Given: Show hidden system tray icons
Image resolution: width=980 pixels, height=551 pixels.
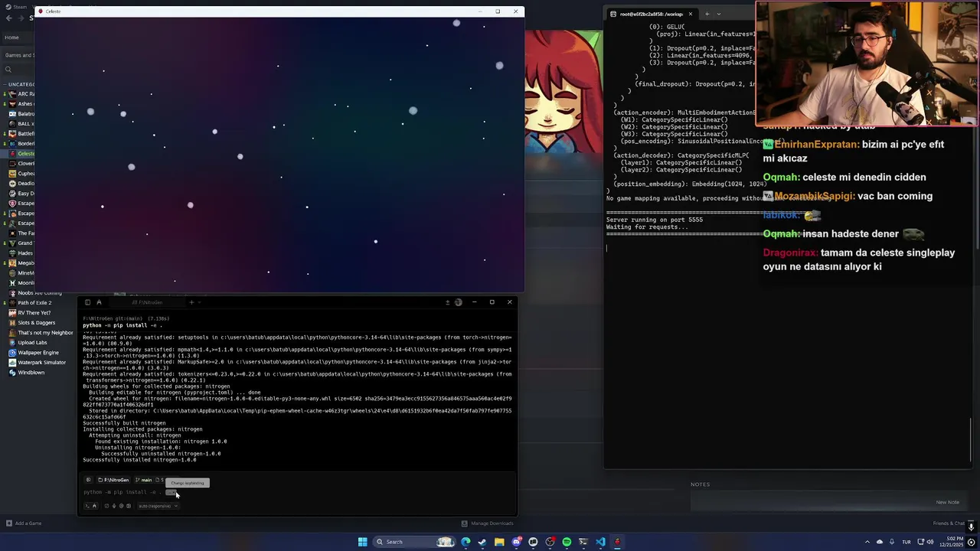Looking at the screenshot, I should [x=867, y=542].
